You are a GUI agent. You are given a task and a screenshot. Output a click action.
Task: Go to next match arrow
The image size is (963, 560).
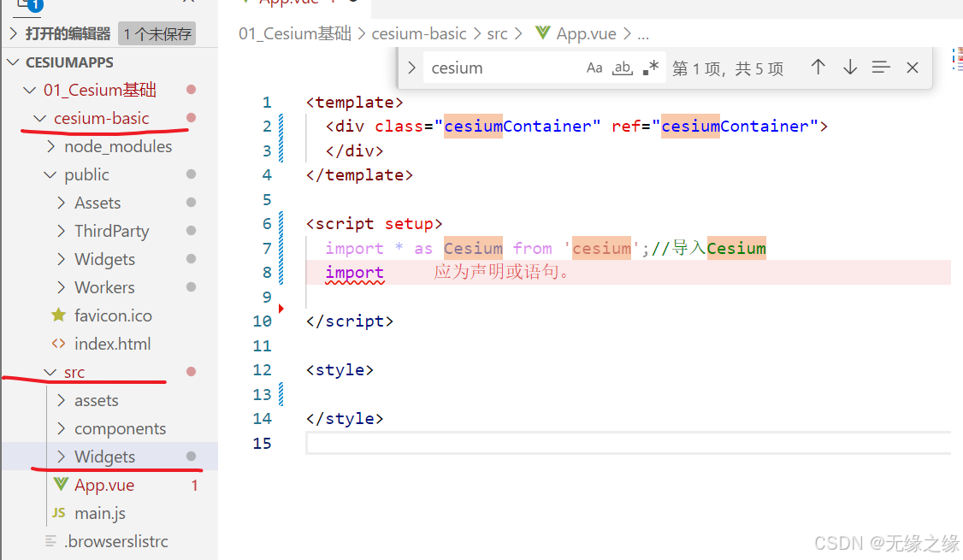(850, 67)
